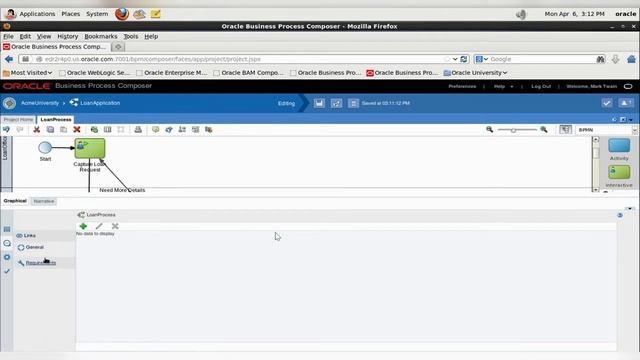Click the checkmark button in the blue header
The height and width of the screenshot is (360, 640).
pos(607,103)
